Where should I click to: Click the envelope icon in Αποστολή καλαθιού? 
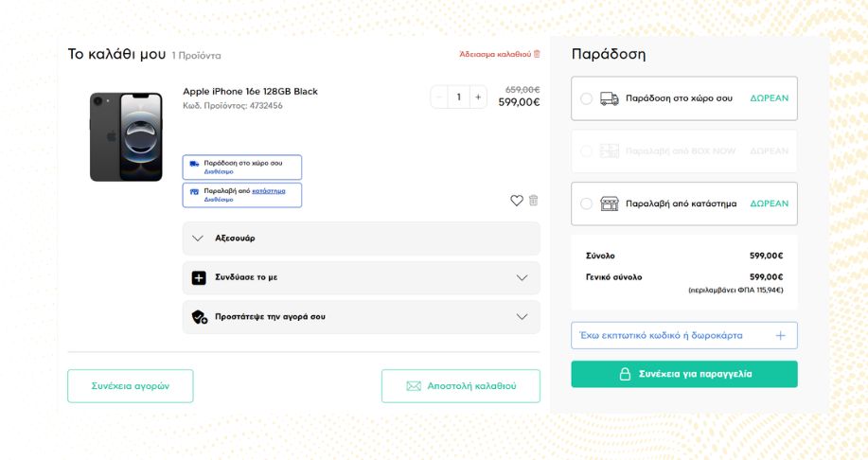click(413, 386)
